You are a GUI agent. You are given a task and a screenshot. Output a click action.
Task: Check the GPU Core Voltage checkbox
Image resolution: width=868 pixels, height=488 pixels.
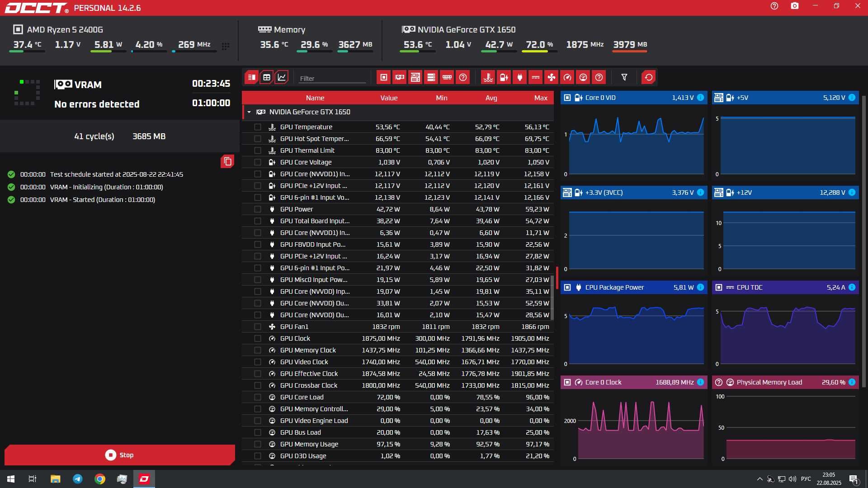[258, 162]
